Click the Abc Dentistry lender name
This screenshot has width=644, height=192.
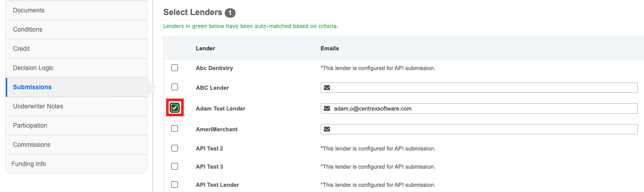(214, 68)
